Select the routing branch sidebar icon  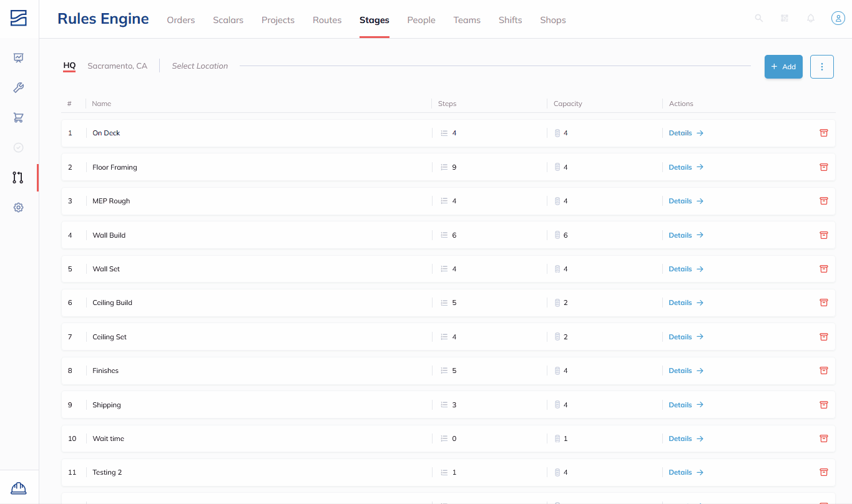[x=18, y=178]
